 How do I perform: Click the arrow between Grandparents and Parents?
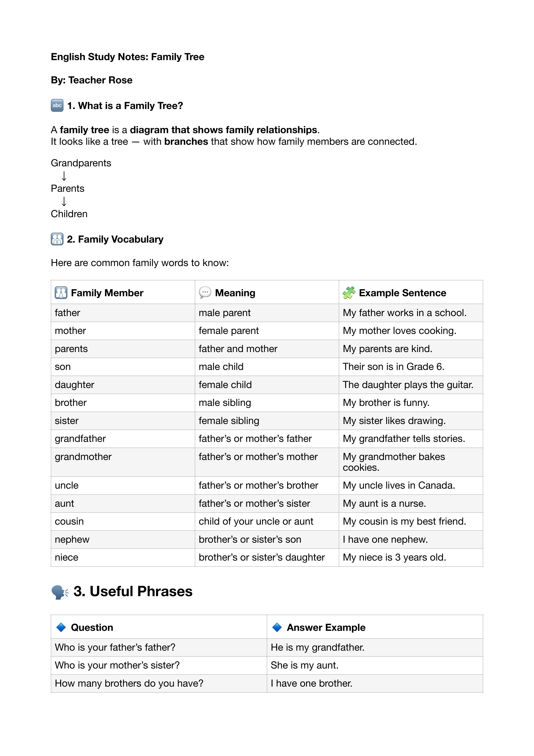click(x=64, y=176)
